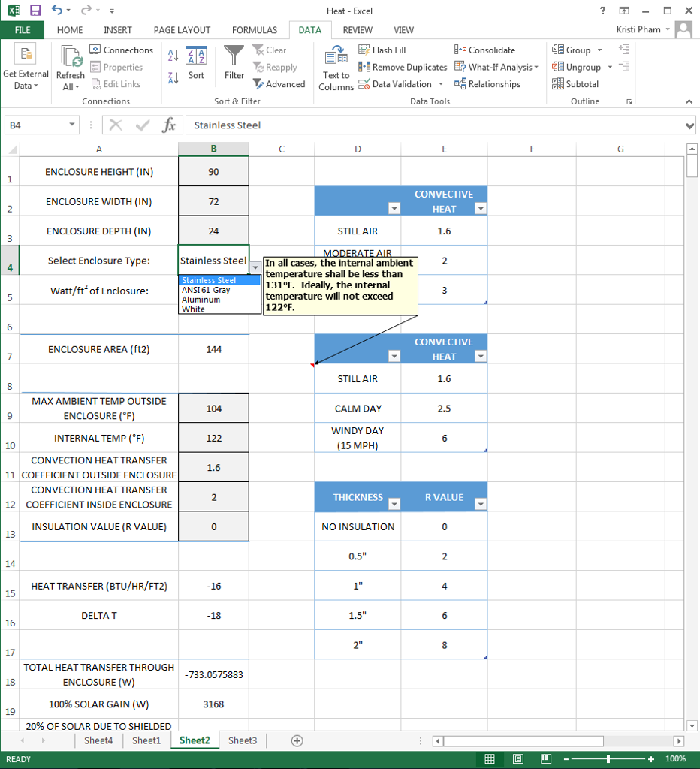Click 100% zoom level
The width and height of the screenshot is (700, 769).
click(x=675, y=759)
